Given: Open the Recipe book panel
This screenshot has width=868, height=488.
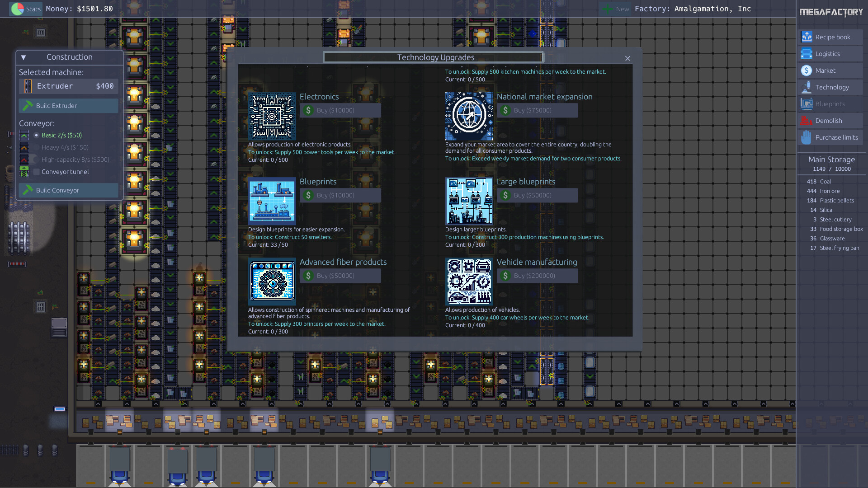Looking at the screenshot, I should click(830, 37).
